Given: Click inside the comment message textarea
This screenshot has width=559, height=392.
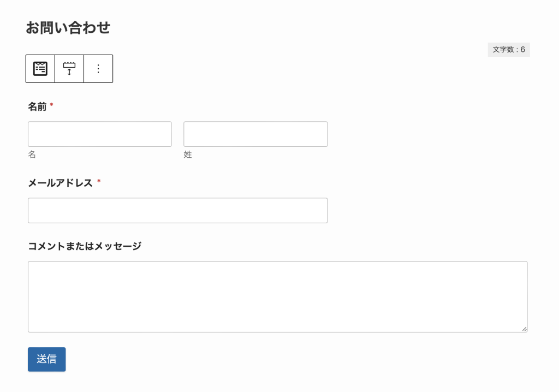Looking at the screenshot, I should [x=277, y=296].
